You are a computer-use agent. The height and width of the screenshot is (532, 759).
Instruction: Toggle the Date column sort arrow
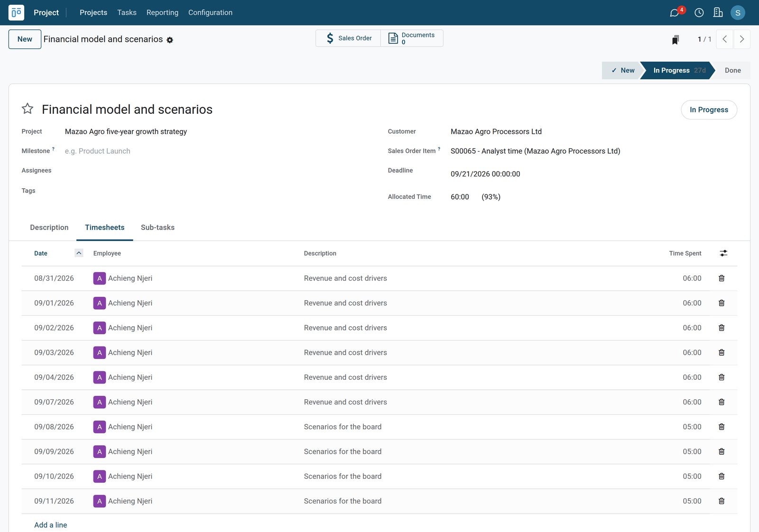coord(79,253)
